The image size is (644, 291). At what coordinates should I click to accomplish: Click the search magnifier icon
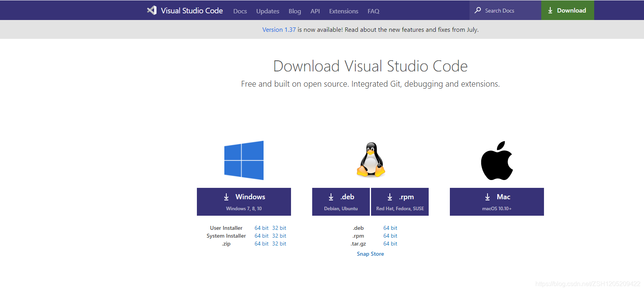click(x=478, y=10)
